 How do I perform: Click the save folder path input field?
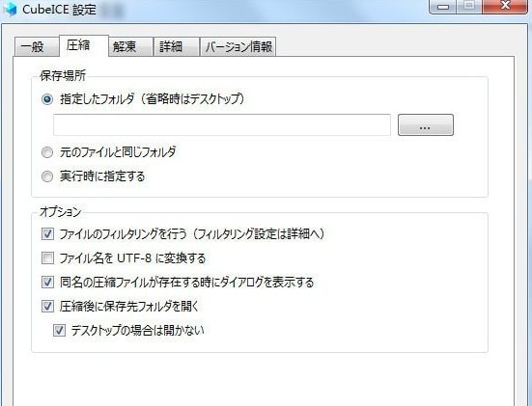[x=222, y=125]
